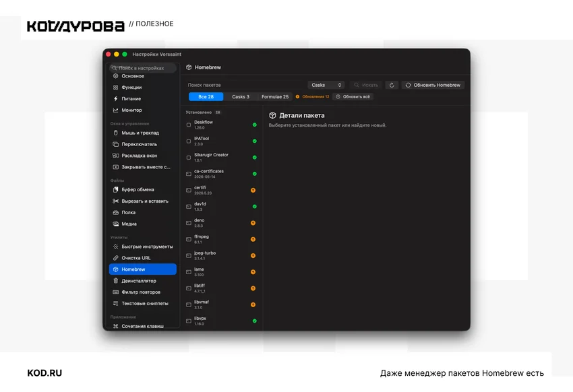The width and height of the screenshot is (573, 392).
Task: Open the Casks search type dropdown
Action: point(326,85)
